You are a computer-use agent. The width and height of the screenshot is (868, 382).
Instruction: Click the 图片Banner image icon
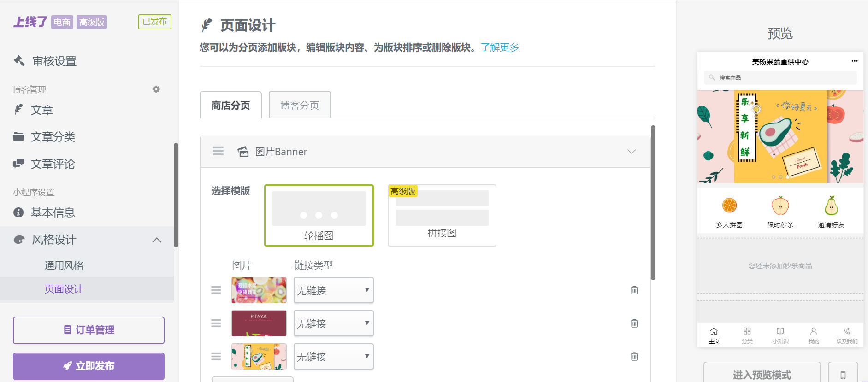(243, 152)
